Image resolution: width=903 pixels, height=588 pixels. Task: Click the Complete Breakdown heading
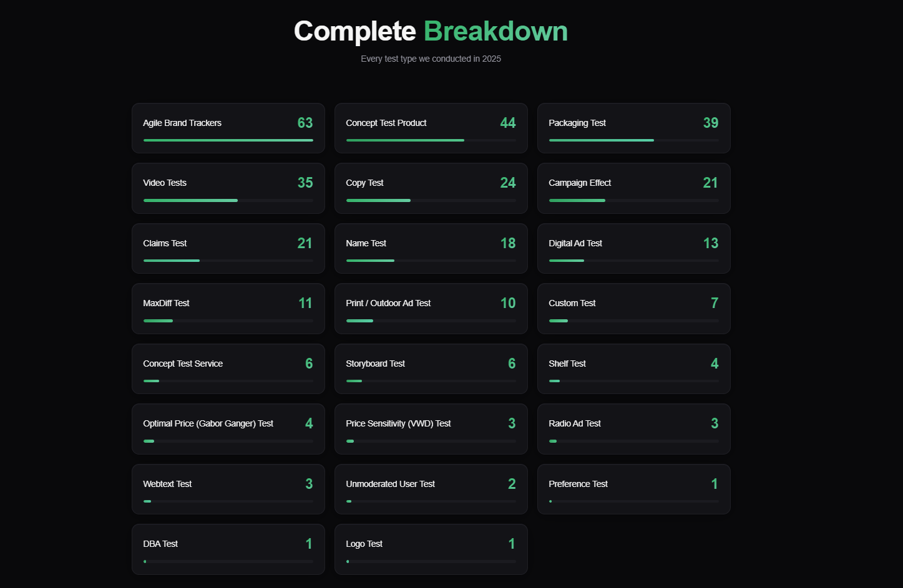(x=431, y=31)
